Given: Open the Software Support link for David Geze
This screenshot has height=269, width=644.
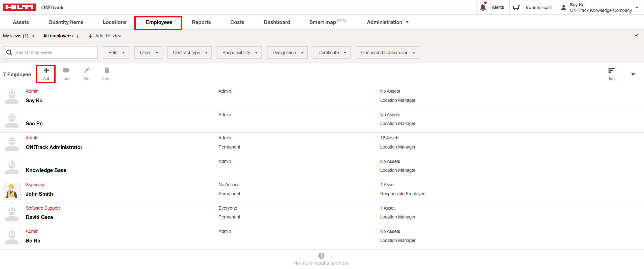Looking at the screenshot, I should coord(42,208).
